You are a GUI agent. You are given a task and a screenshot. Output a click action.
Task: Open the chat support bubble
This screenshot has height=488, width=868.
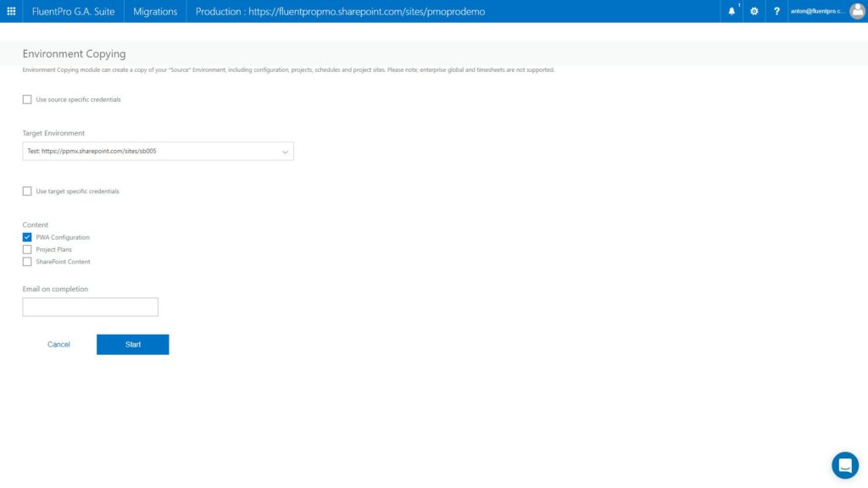(845, 464)
